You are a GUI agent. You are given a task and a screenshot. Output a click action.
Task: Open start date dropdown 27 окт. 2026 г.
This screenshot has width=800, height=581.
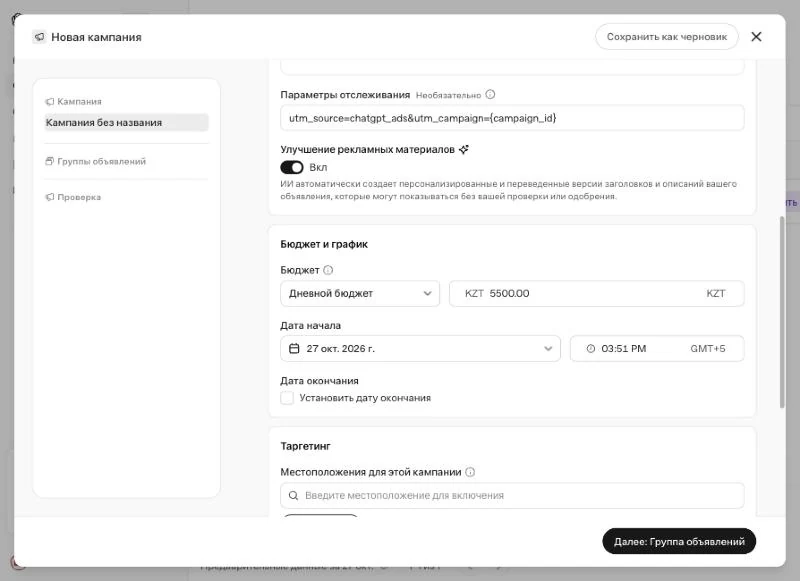pos(420,348)
